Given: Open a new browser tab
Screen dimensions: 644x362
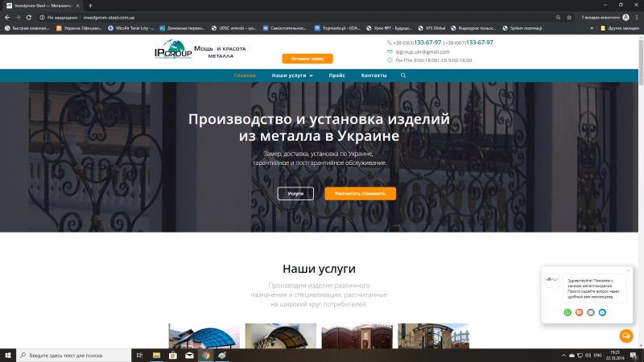Looking at the screenshot, I should (x=90, y=6).
